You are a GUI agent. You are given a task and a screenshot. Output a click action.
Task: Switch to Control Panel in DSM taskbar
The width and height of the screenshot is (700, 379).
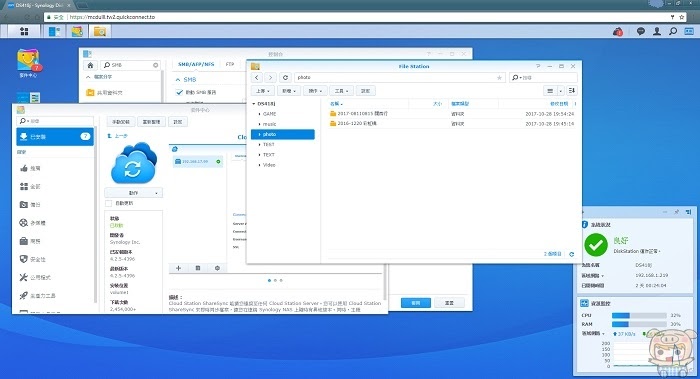click(55, 31)
